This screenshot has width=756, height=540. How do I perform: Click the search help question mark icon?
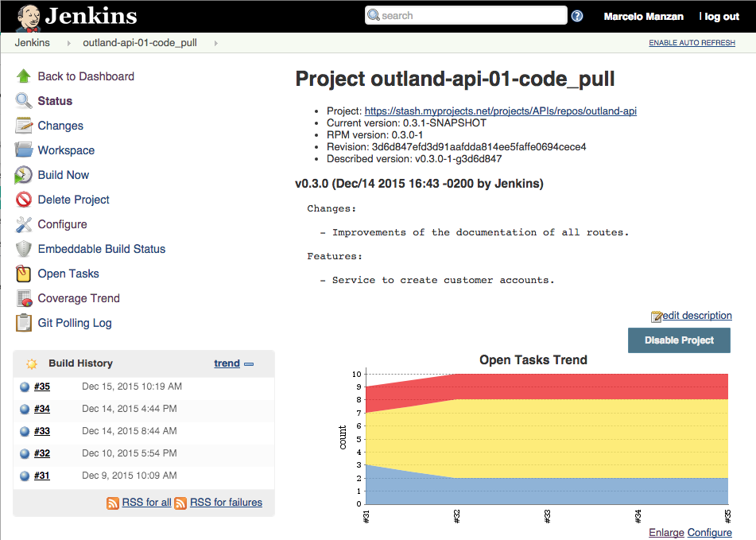[576, 16]
